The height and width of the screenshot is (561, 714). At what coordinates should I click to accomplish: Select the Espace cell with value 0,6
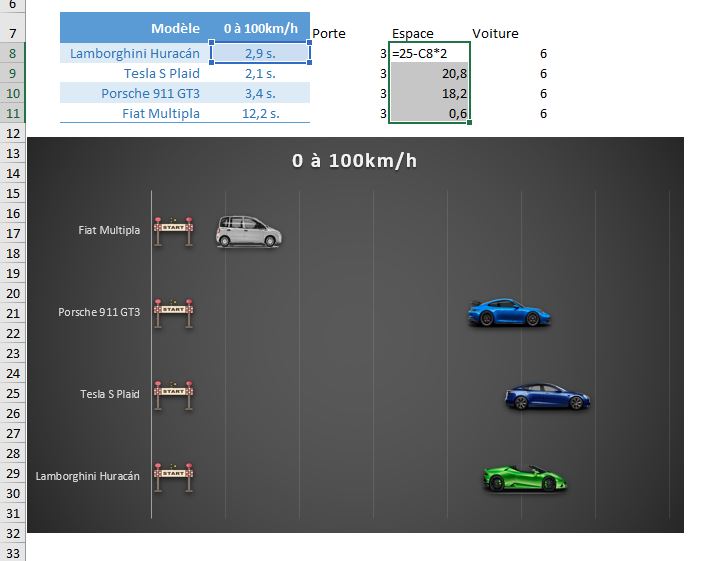pos(429,113)
